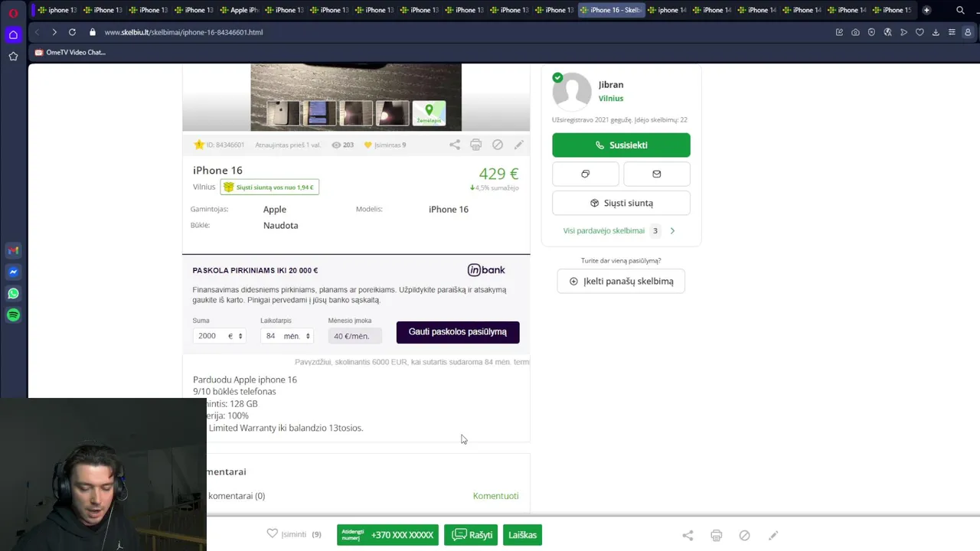Screen dimensions: 980x551
Task: Click the Inbank logo
Action: click(x=486, y=270)
